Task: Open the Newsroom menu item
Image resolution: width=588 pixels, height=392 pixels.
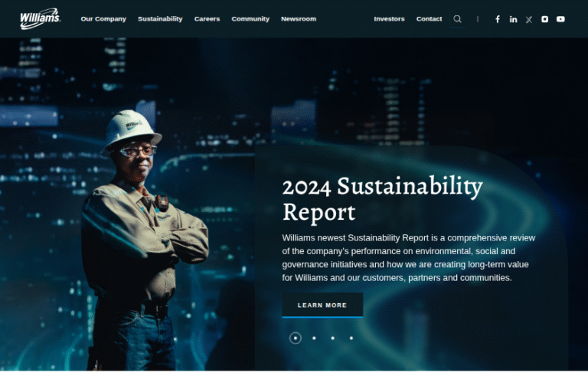Action: coord(299,18)
